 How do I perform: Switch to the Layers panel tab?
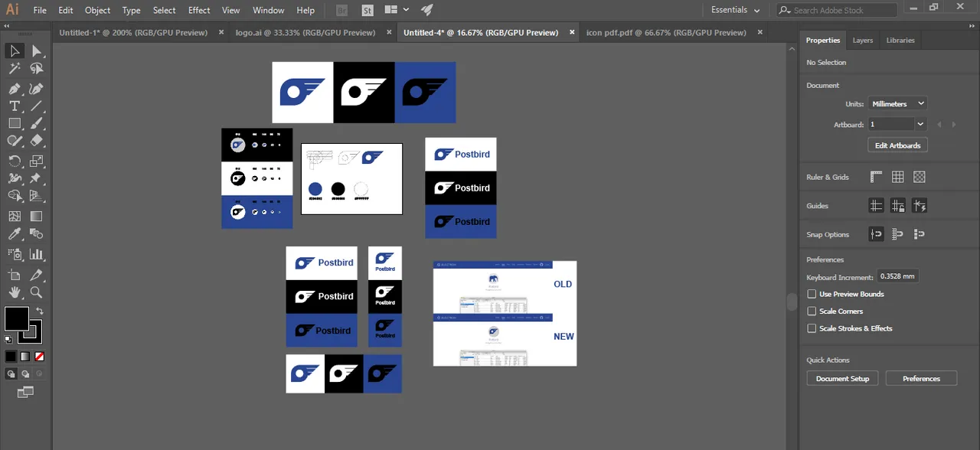(x=863, y=40)
